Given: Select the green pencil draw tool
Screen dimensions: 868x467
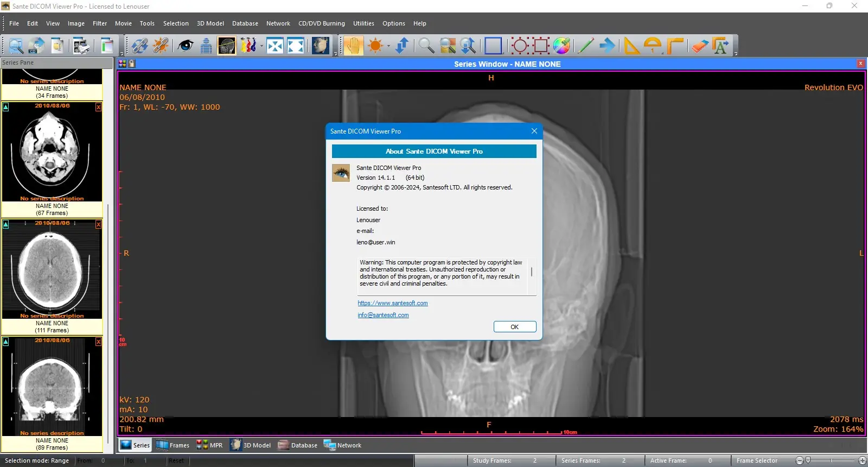Looking at the screenshot, I should pos(586,46).
